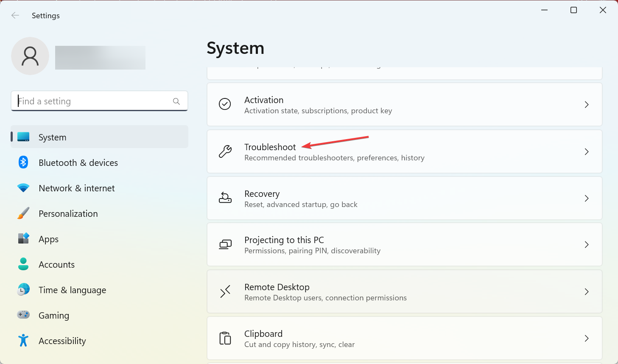This screenshot has height=364, width=618.
Task: Click the Remote Desktop icon
Action: 225,291
